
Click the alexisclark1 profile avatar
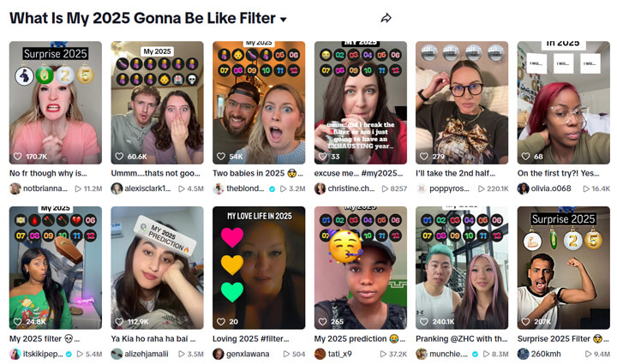pyautogui.click(x=117, y=188)
